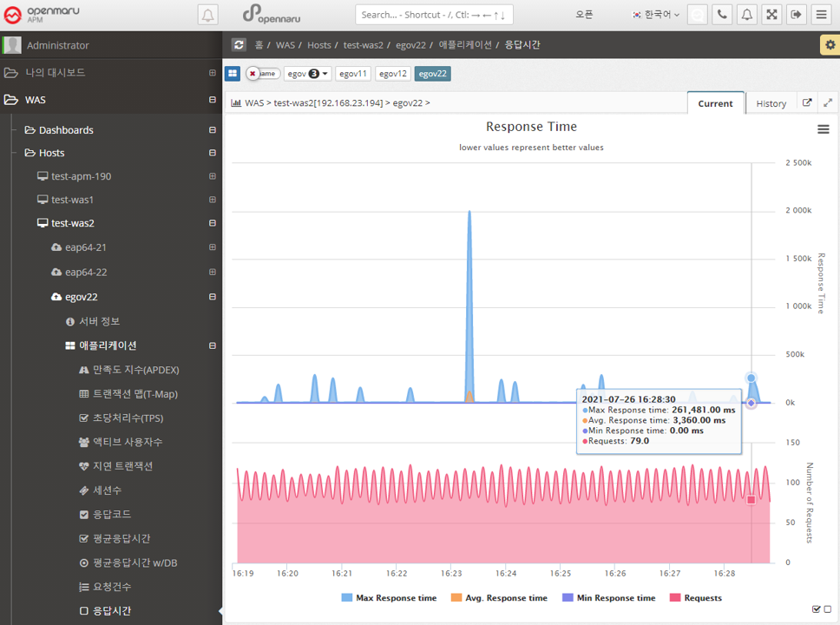840x625 pixels.
Task: Expand the test-was1 host node
Action: tap(213, 200)
